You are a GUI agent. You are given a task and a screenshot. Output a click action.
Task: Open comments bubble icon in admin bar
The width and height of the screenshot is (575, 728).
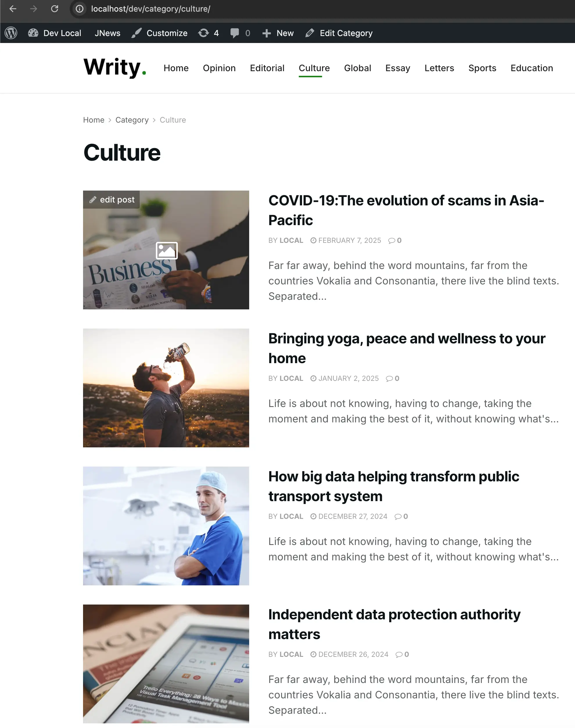coord(235,33)
